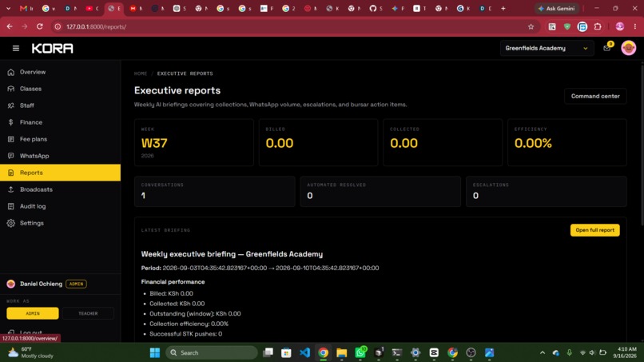Show hidden icons in system tray
This screenshot has width=644, height=362.
[x=543, y=352]
